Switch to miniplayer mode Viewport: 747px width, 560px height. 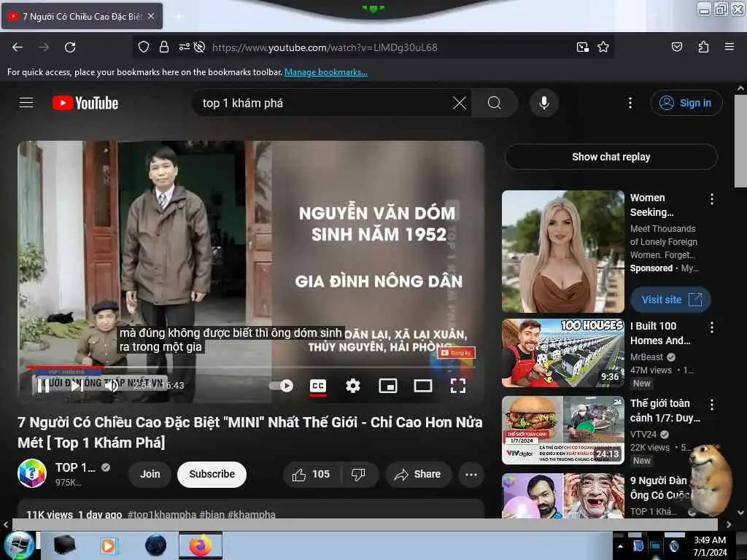(388, 385)
